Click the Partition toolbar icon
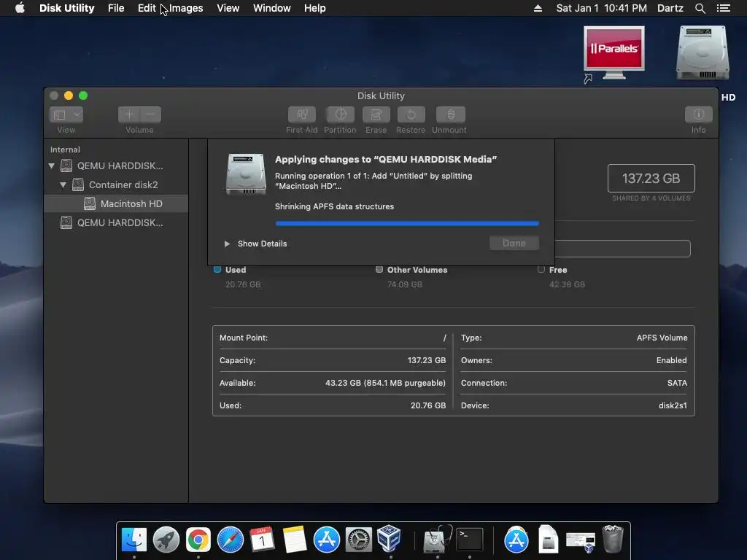 [x=340, y=114]
